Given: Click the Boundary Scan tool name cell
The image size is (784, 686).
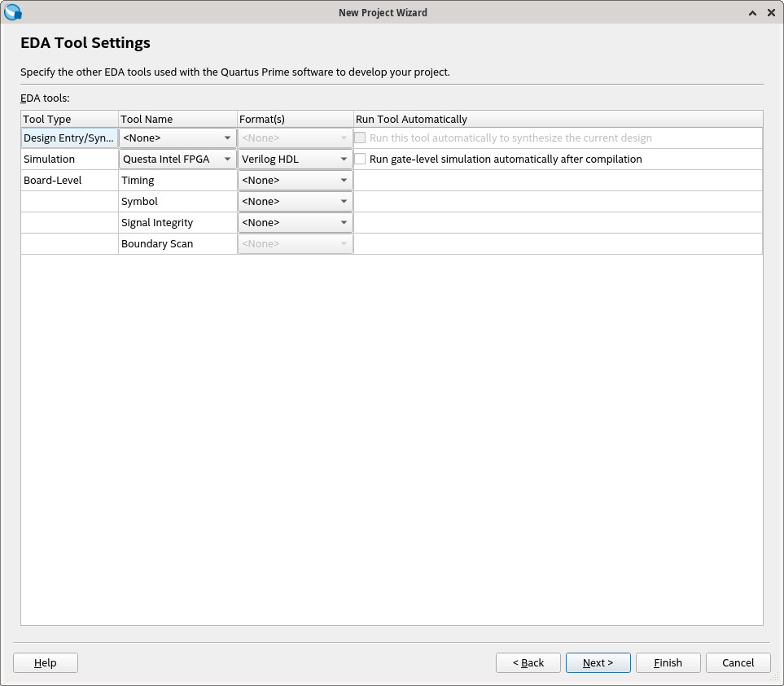Looking at the screenshot, I should click(x=177, y=244).
